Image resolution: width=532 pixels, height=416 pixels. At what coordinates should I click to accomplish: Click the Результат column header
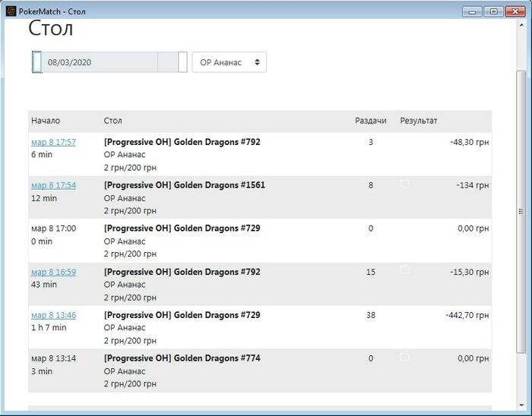pyautogui.click(x=418, y=121)
